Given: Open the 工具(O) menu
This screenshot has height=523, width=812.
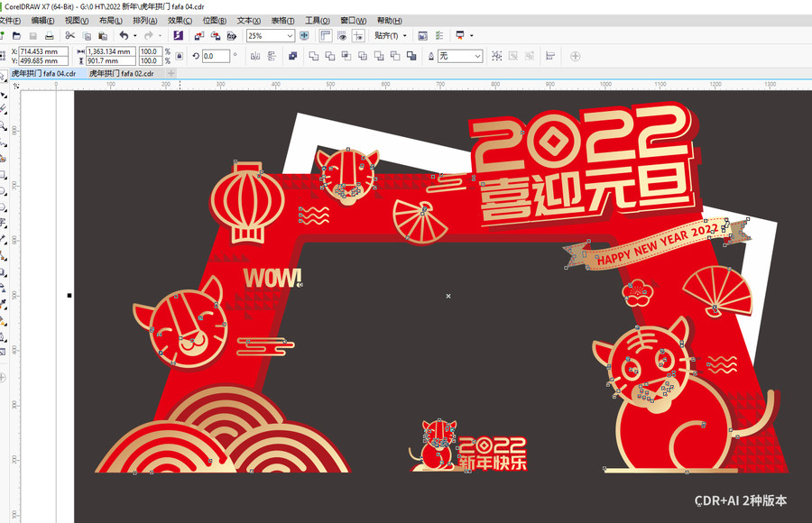Looking at the screenshot, I should point(318,21).
